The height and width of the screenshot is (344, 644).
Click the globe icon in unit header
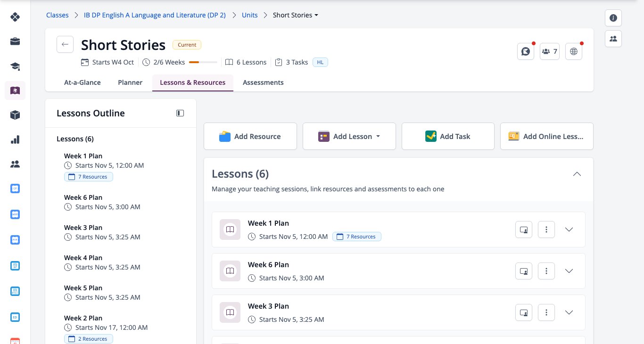click(574, 51)
